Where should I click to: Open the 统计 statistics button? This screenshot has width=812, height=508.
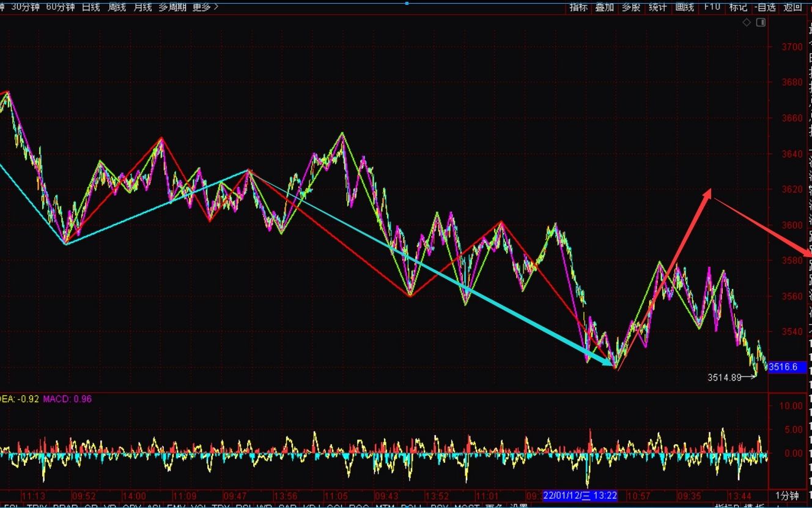click(658, 7)
